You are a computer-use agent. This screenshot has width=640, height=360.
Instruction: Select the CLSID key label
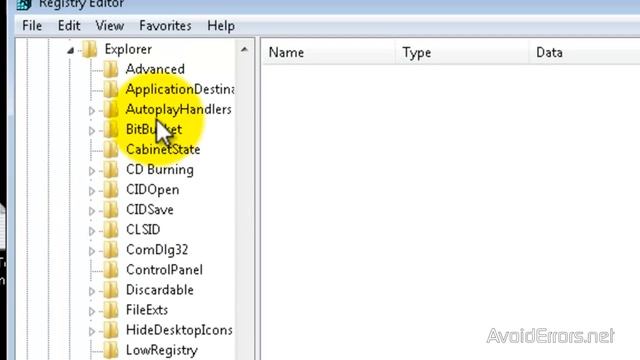(143, 229)
